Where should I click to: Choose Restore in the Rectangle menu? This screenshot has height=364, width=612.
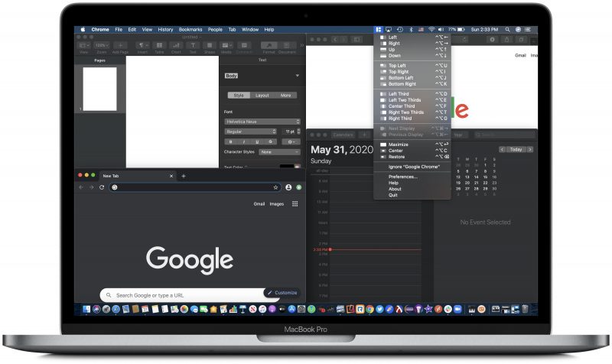coord(412,157)
